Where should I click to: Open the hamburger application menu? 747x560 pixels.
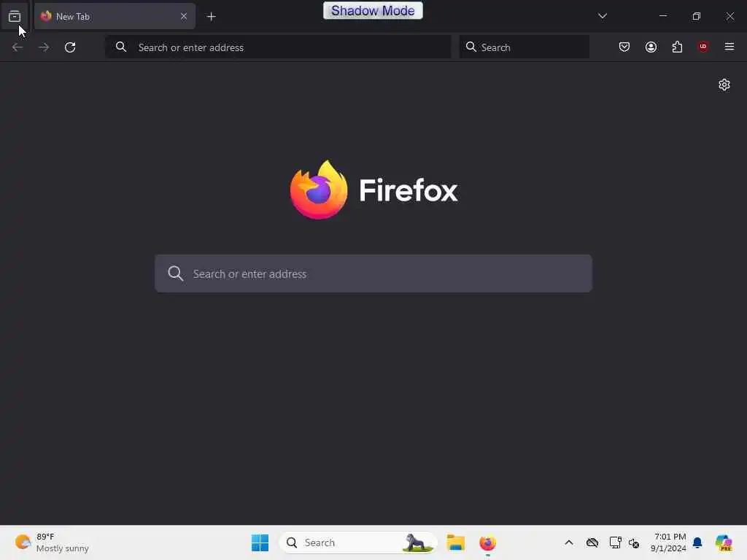pyautogui.click(x=729, y=47)
